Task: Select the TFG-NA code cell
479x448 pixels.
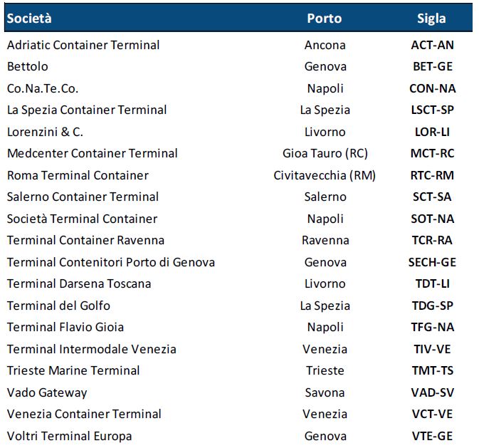Action: pos(432,327)
